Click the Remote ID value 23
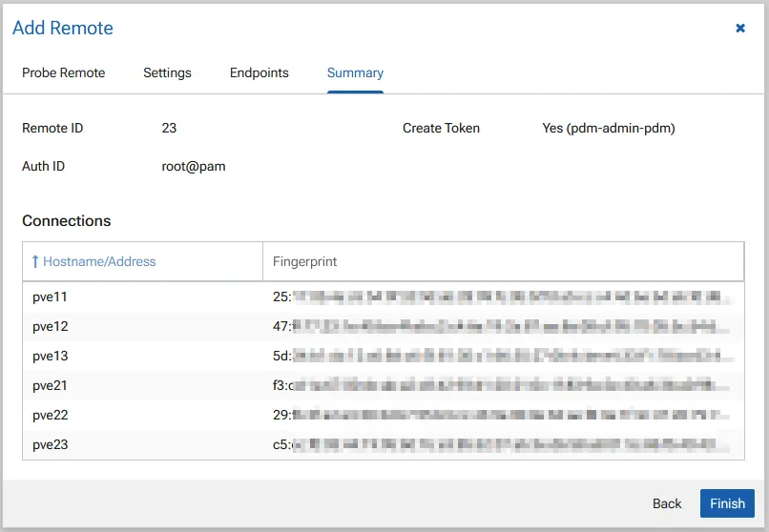Screen dimensions: 769x532 [x=169, y=128]
